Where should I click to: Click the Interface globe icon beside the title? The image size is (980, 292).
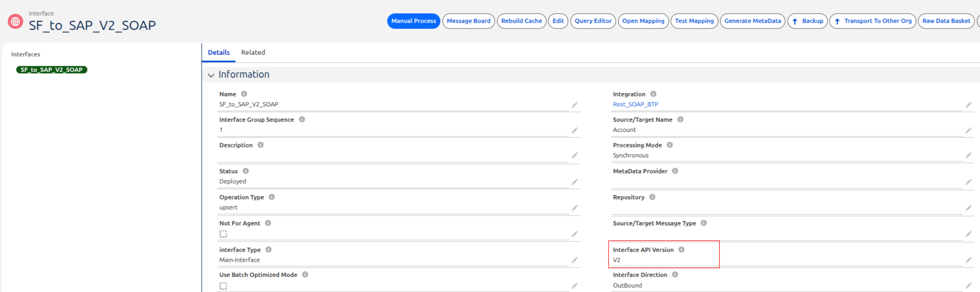click(15, 21)
